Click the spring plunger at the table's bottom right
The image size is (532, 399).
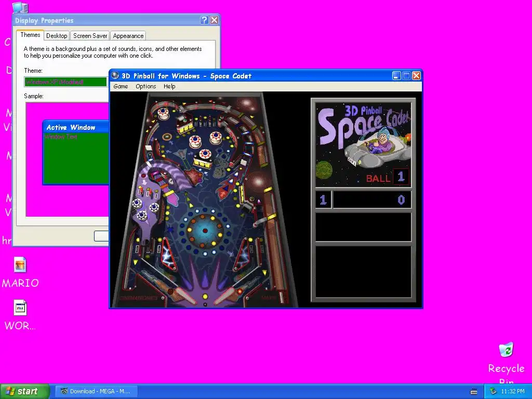(281, 297)
